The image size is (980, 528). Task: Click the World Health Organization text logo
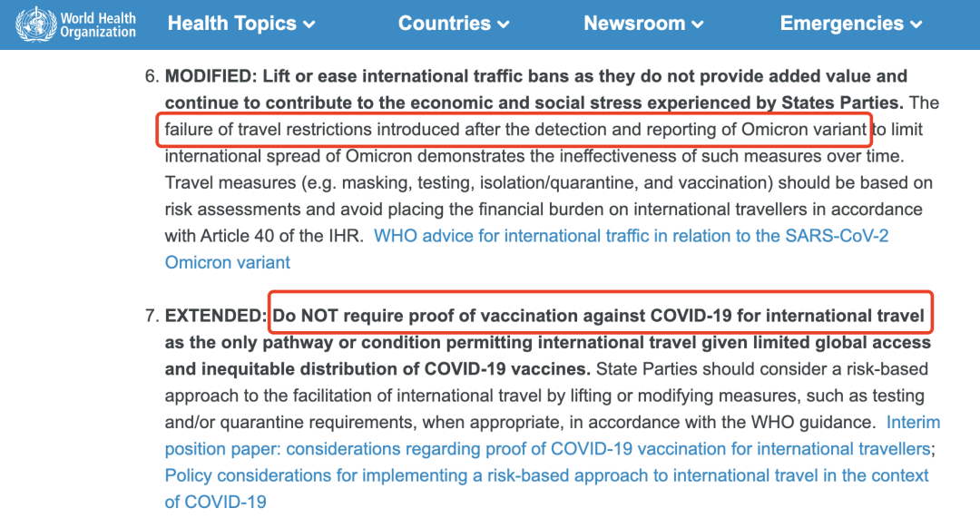97,25
